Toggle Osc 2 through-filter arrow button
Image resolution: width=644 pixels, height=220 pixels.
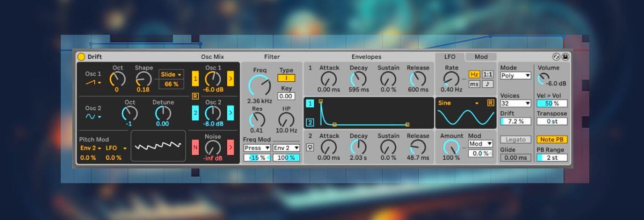pyautogui.click(x=230, y=113)
